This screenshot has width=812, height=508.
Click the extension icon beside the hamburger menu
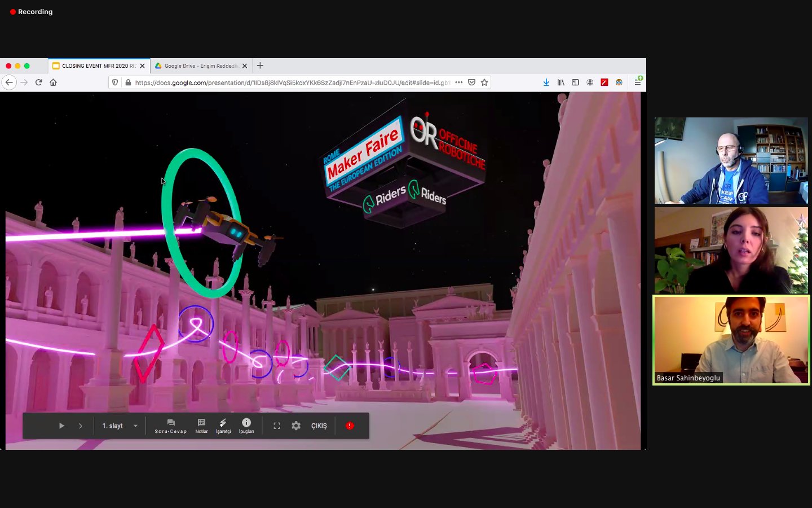pos(619,82)
